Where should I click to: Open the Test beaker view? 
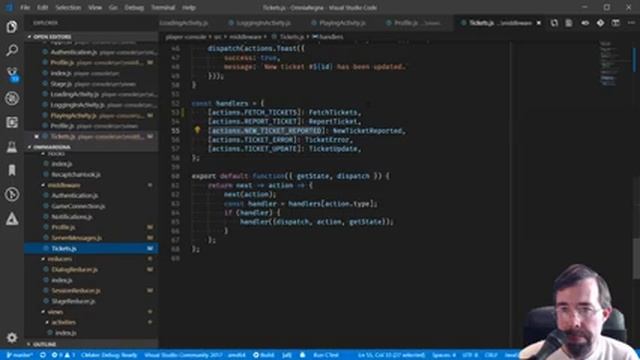(x=12, y=147)
